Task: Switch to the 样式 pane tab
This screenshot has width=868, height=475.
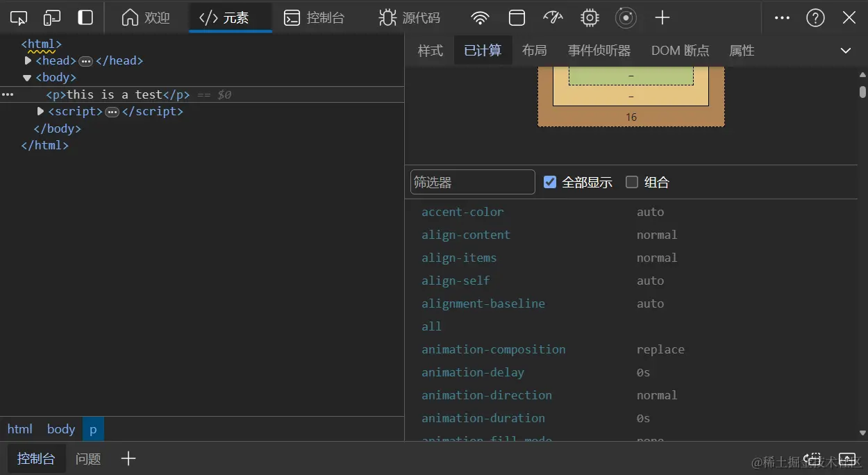Action: click(x=430, y=51)
